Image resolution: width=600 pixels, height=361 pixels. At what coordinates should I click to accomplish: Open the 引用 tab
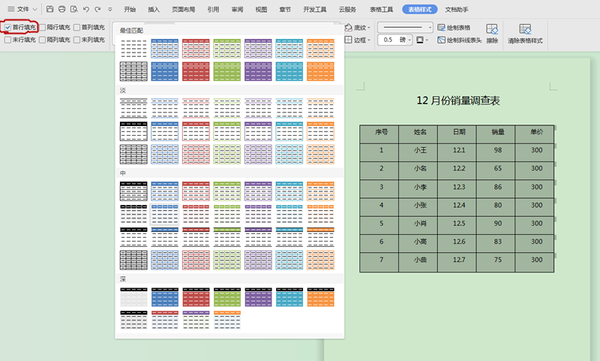coord(213,9)
